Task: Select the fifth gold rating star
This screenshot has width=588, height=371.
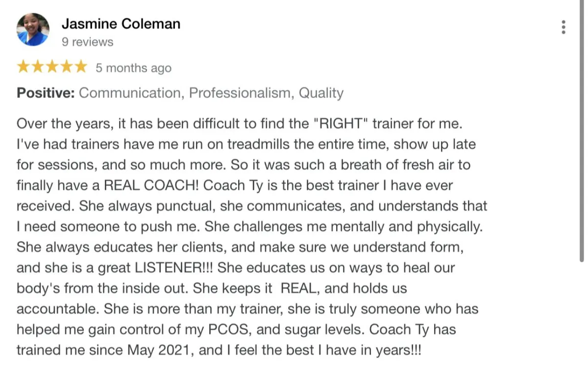Action: tap(80, 67)
